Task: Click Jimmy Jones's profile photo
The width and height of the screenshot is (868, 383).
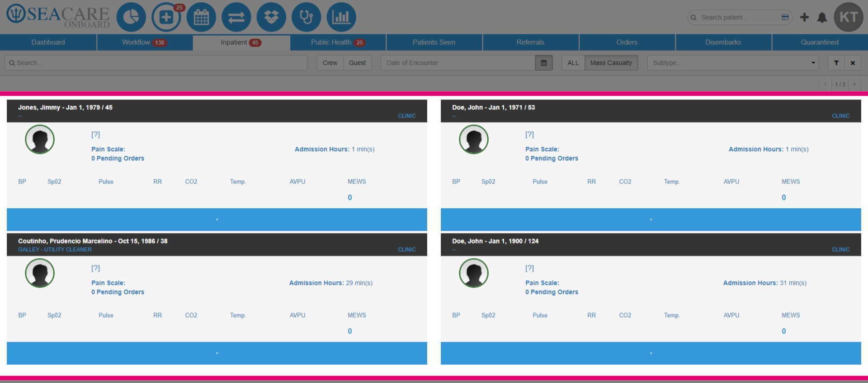Action: pyautogui.click(x=40, y=140)
